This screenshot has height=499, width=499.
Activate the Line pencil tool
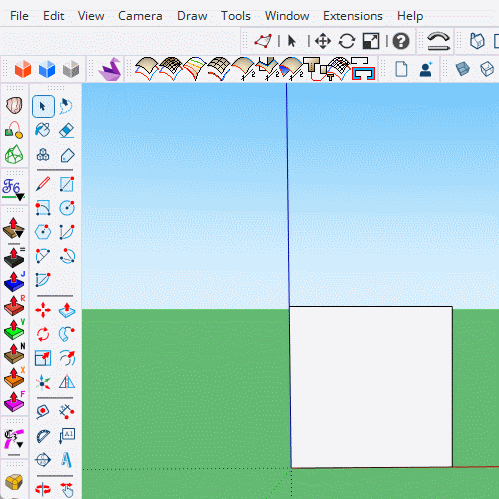point(43,184)
